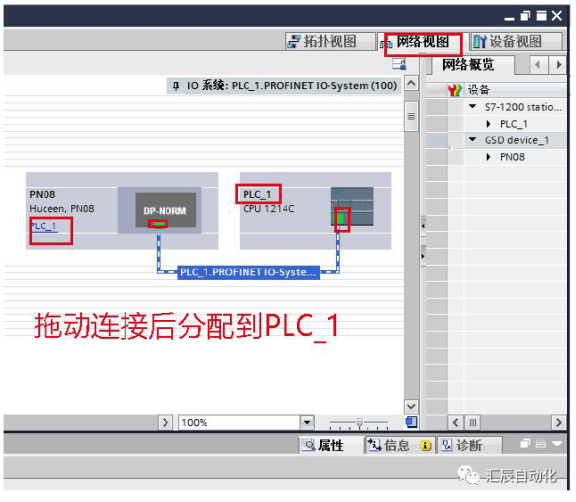Open the 信息 tab
Screen dimensions: 576x502
[400, 445]
